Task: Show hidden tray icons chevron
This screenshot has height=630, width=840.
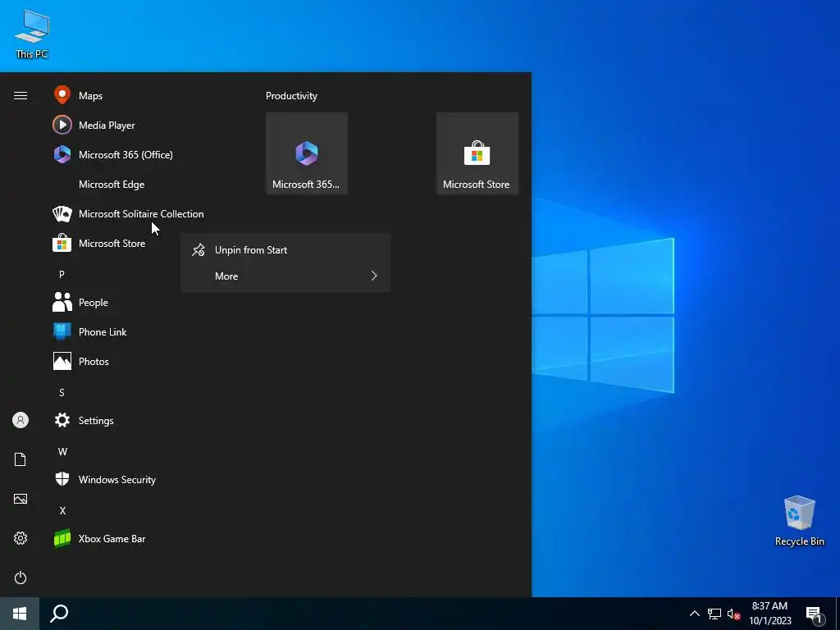Action: 694,614
